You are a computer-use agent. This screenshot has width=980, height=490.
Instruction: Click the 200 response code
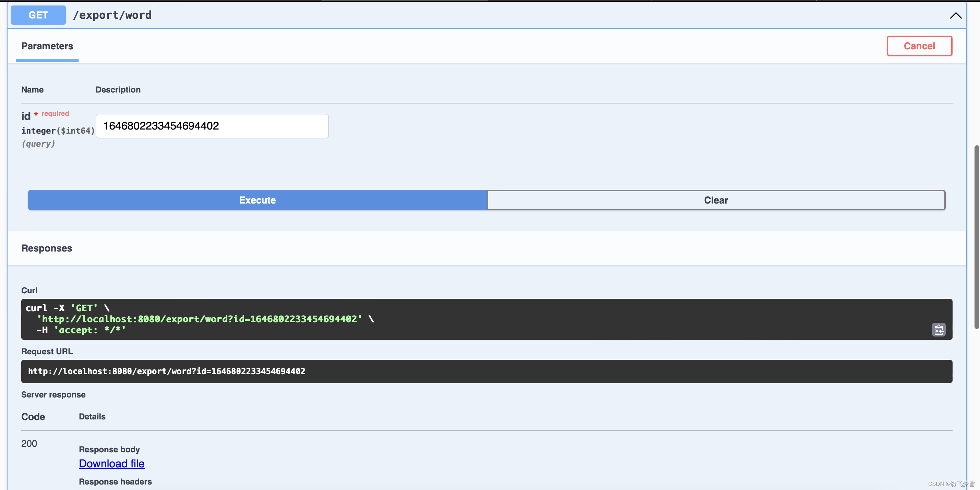[x=29, y=444]
